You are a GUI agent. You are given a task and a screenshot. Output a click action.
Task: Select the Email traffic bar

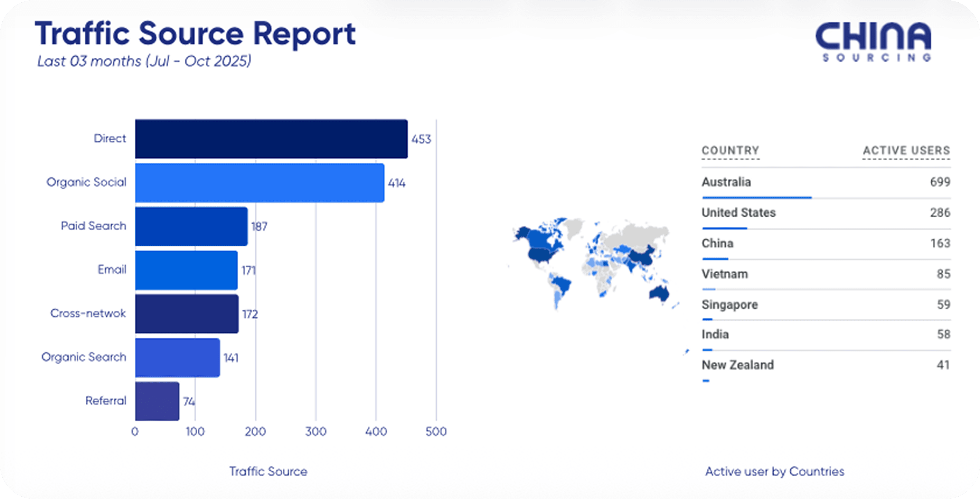tap(186, 270)
